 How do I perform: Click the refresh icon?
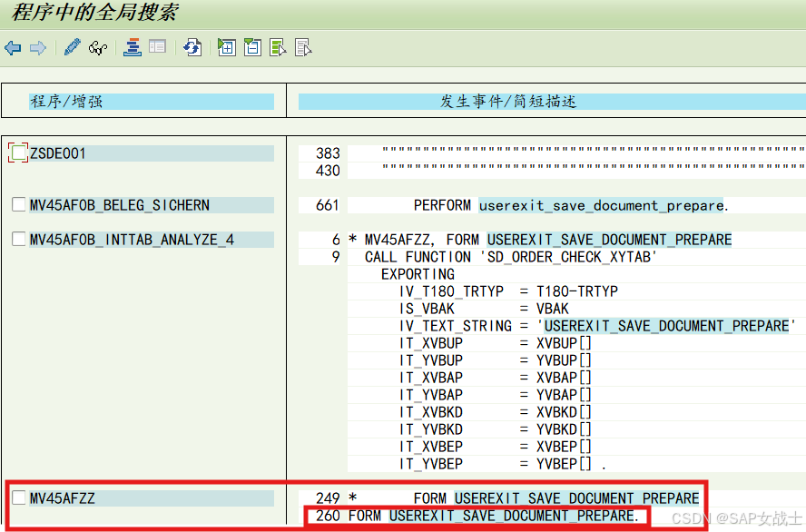coord(192,47)
